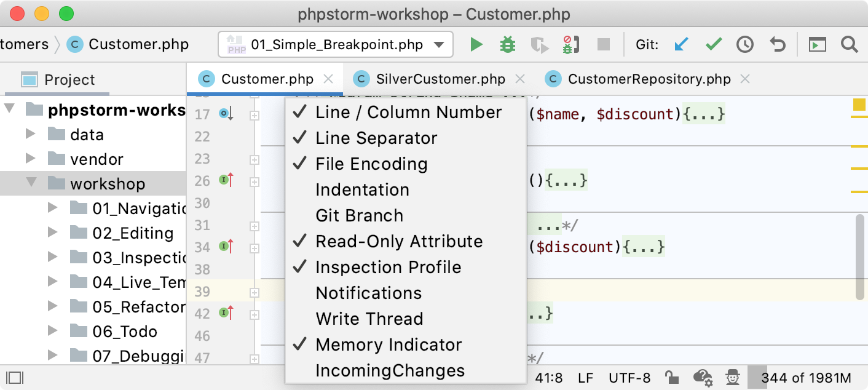Update project with Git blue arrow

click(681, 44)
